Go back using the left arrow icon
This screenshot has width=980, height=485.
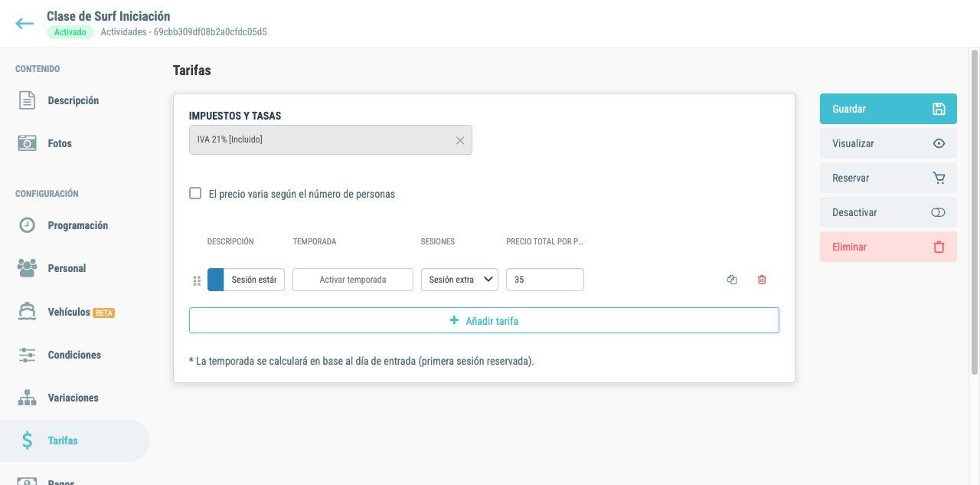point(24,24)
